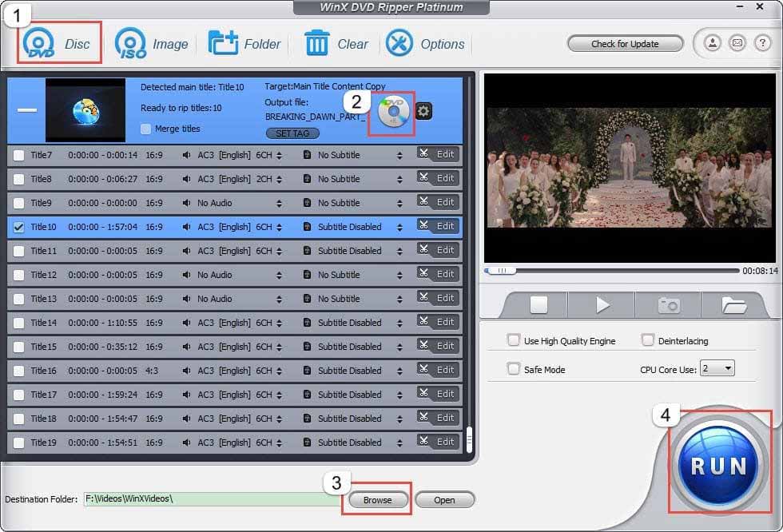Check the Title14 checkbox
Screen dimensions: 783x532
pos(19,323)
